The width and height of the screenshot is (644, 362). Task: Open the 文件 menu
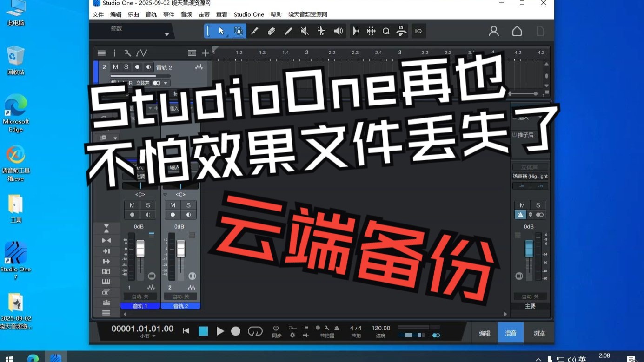pos(98,14)
